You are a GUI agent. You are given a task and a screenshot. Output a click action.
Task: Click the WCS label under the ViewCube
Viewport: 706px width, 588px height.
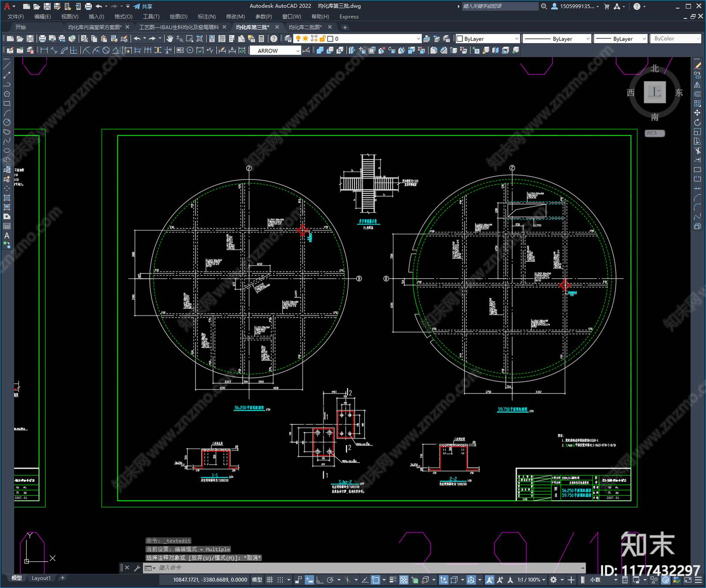pyautogui.click(x=655, y=133)
